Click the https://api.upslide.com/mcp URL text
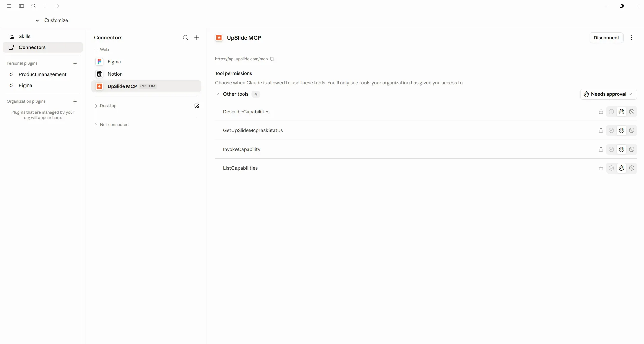Viewport: 644px width, 344px height. [242, 59]
